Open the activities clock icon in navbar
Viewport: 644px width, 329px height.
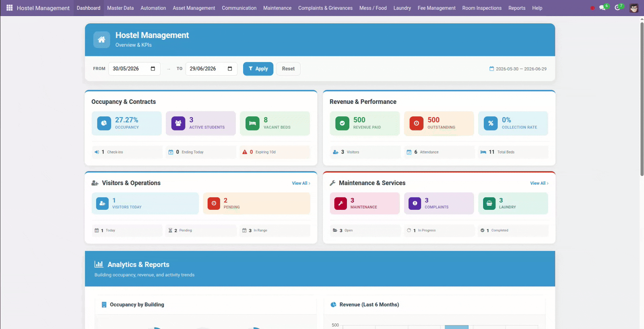(618, 8)
